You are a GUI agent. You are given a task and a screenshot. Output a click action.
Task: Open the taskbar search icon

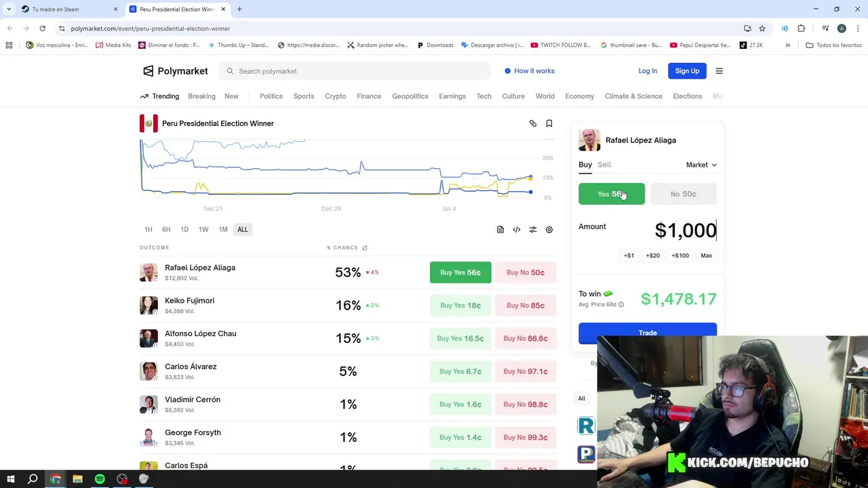click(x=33, y=479)
